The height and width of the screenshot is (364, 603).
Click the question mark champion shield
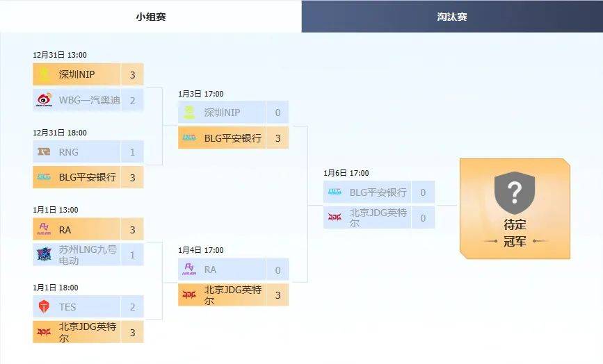click(515, 192)
